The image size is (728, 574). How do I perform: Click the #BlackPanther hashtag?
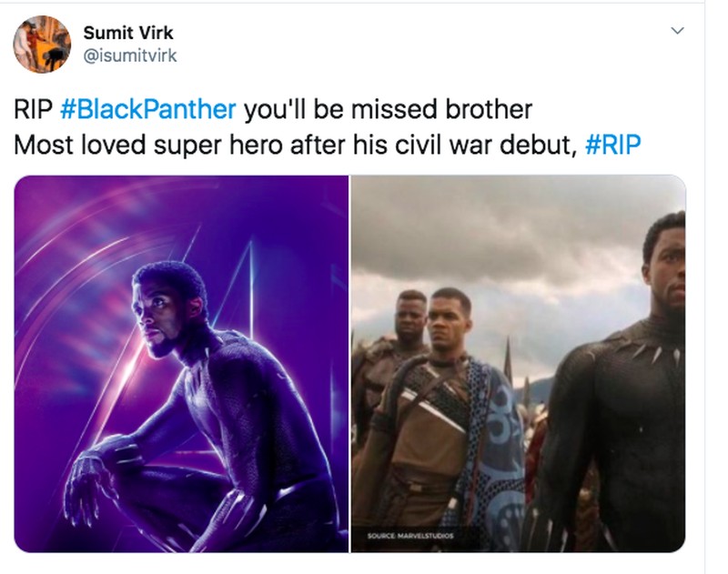147,110
